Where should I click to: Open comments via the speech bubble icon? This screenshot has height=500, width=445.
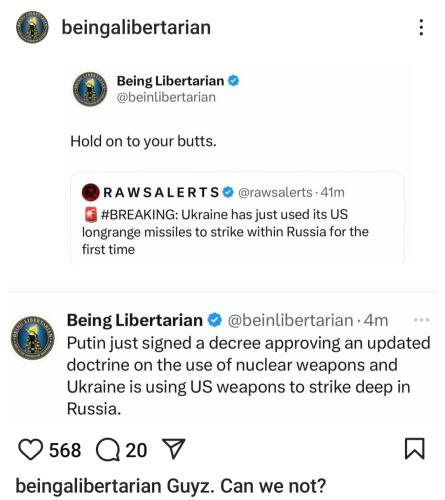tap(108, 450)
